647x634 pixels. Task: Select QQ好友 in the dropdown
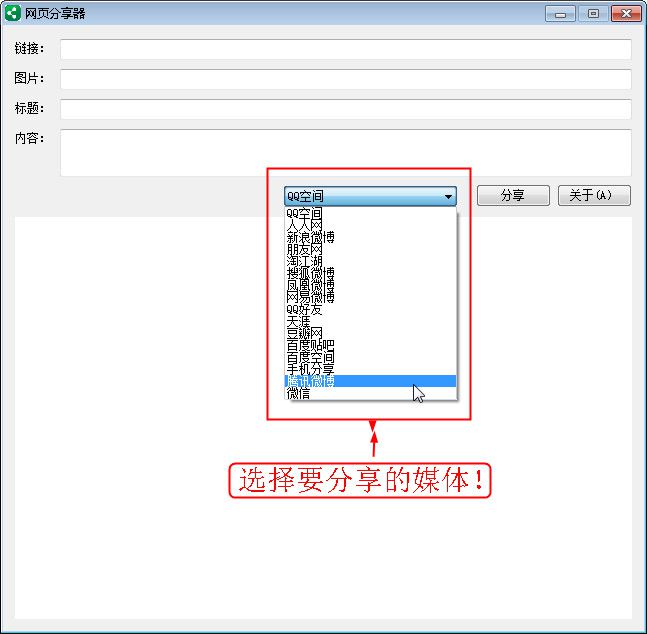tap(370, 309)
